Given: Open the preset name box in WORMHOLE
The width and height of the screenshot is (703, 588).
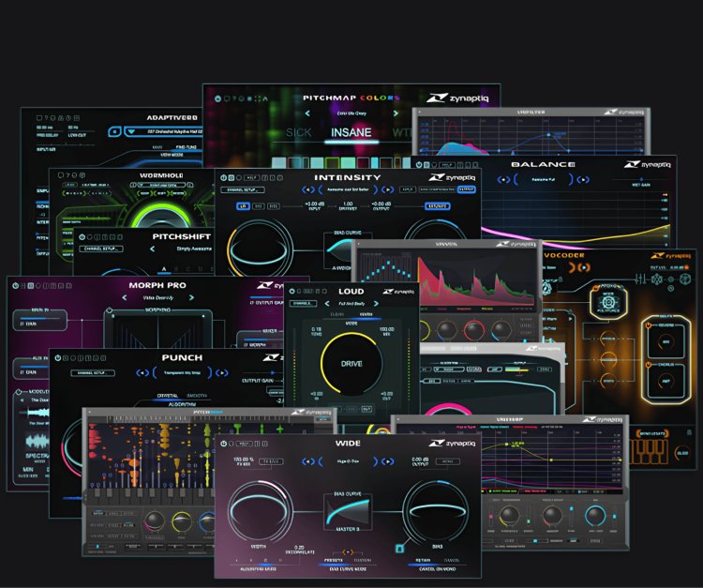Looking at the screenshot, I should pos(161,185).
